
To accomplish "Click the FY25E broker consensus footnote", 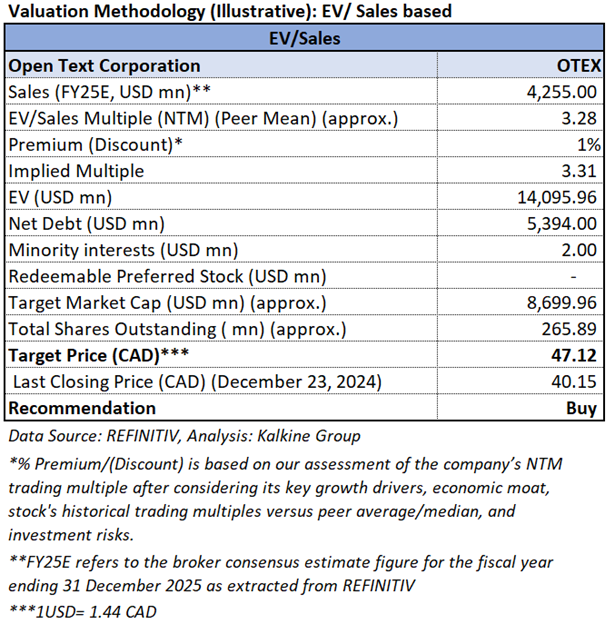I will [280, 574].
